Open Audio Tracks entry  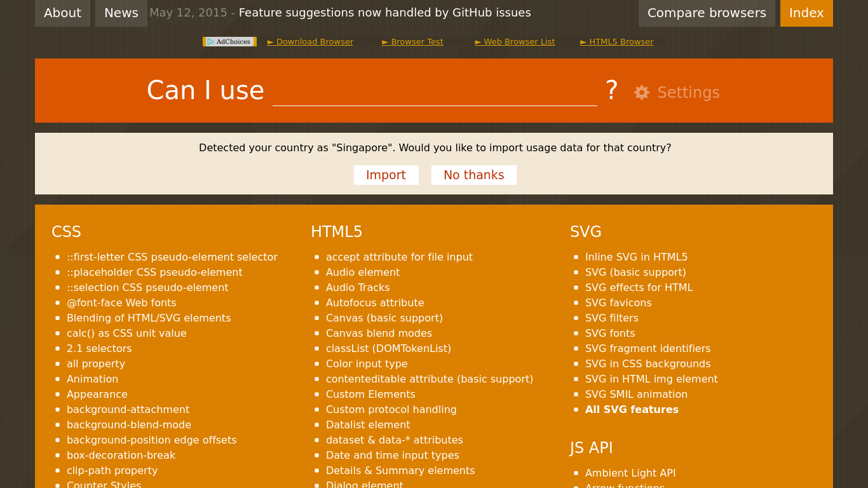(358, 288)
